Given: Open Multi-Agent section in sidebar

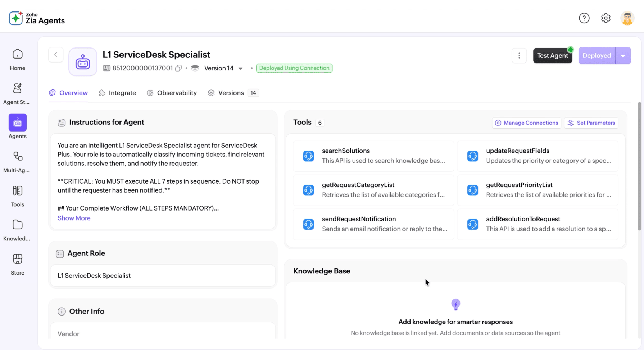Looking at the screenshot, I should (17, 157).
